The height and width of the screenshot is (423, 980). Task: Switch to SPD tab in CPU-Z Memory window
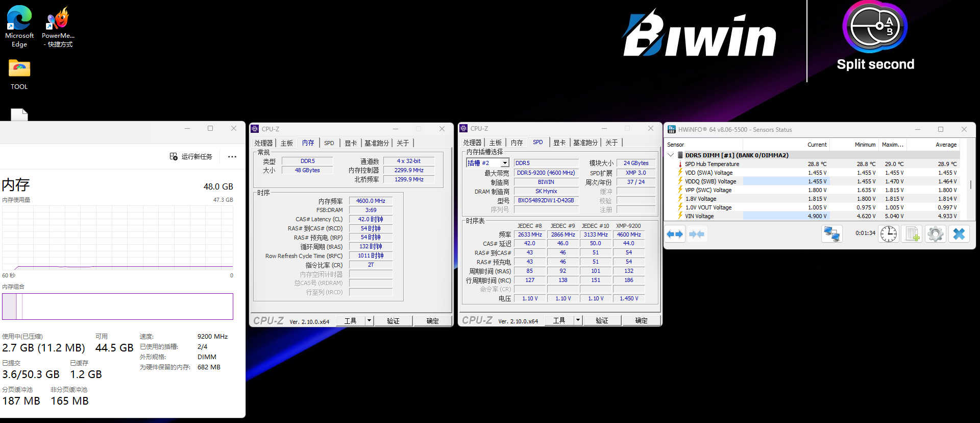click(329, 143)
